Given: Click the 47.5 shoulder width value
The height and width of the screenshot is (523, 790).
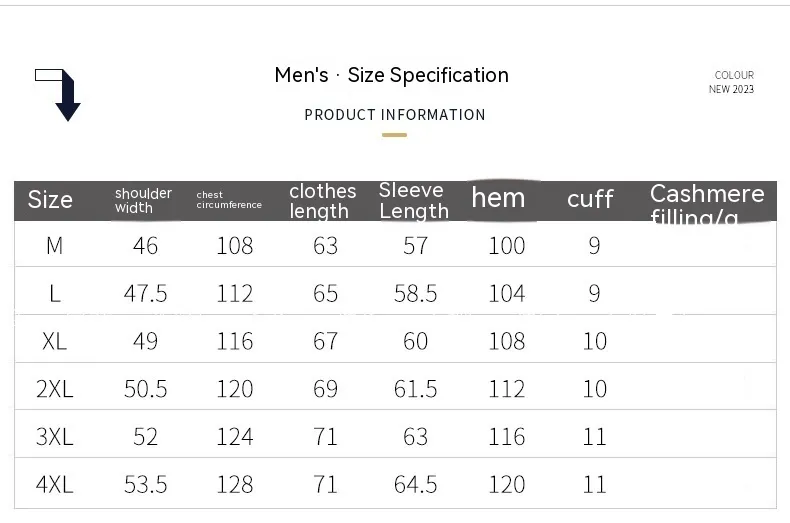Looking at the screenshot, I should [x=146, y=294].
